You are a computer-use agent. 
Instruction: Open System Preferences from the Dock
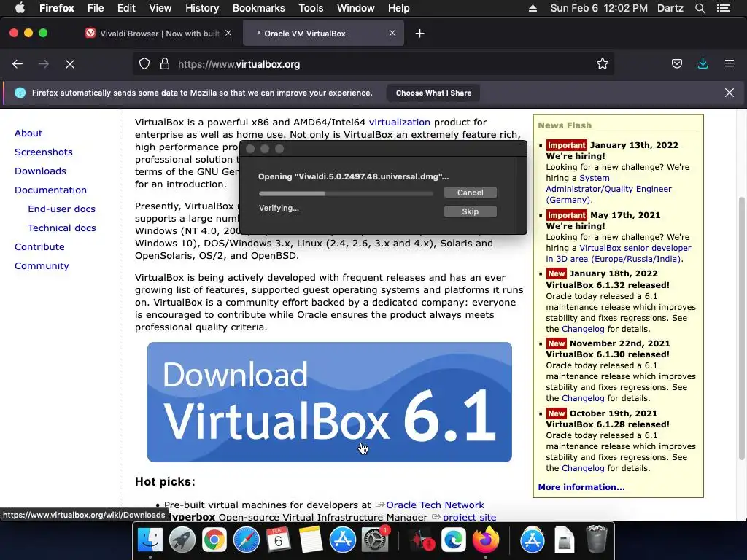pos(375,540)
